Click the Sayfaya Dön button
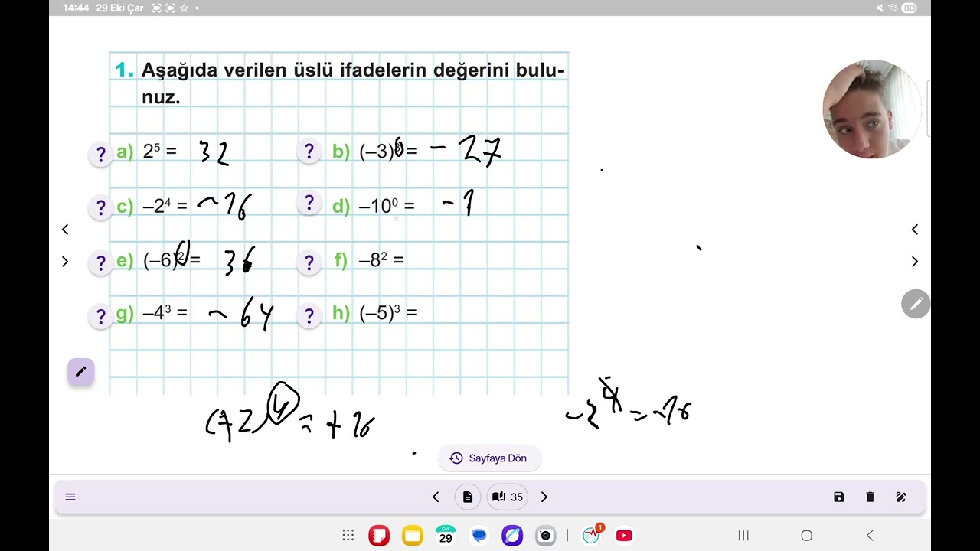The width and height of the screenshot is (980, 551). [489, 458]
